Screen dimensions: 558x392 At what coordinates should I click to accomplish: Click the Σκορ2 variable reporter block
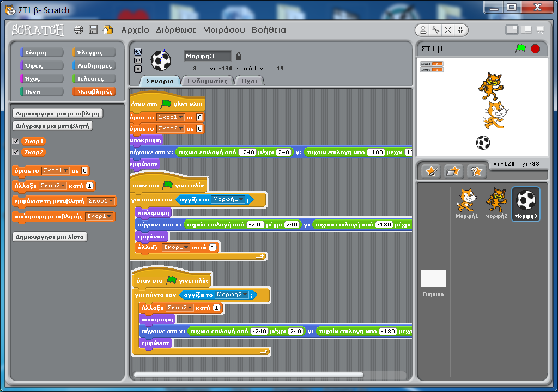pos(33,152)
